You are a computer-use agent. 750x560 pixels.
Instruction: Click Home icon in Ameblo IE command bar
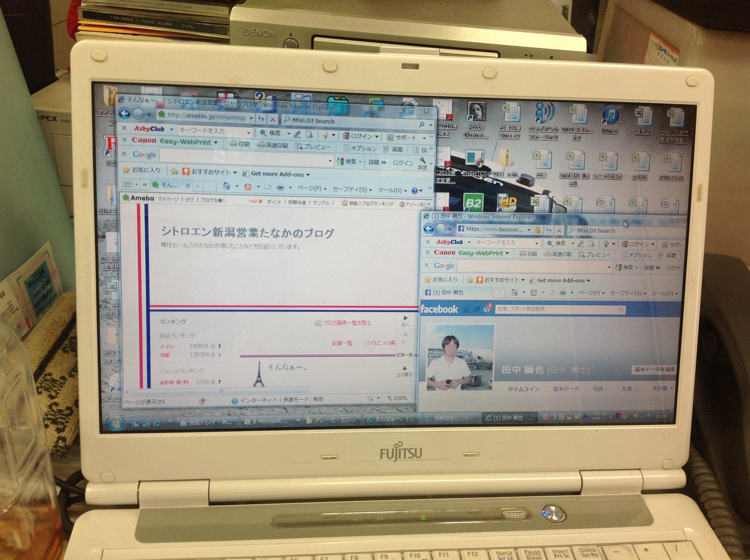pos(226,186)
